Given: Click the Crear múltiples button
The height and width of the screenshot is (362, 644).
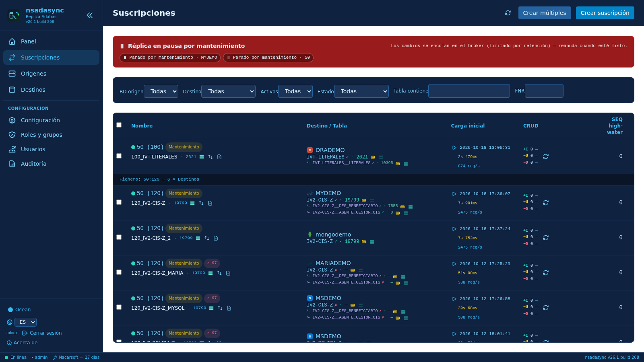Looking at the screenshot, I should click(x=545, y=13).
